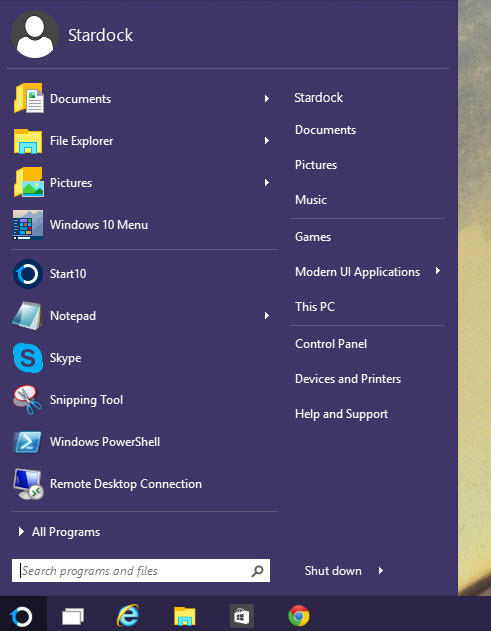Open Documents in the right column
This screenshot has width=491, height=631.
click(x=326, y=130)
